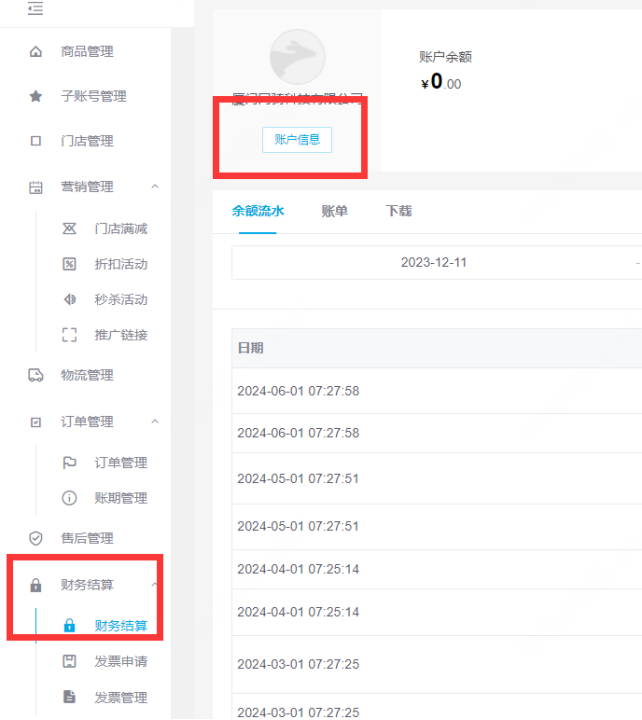Switch to the 账单 tab
642x720 pixels.
pos(334,211)
